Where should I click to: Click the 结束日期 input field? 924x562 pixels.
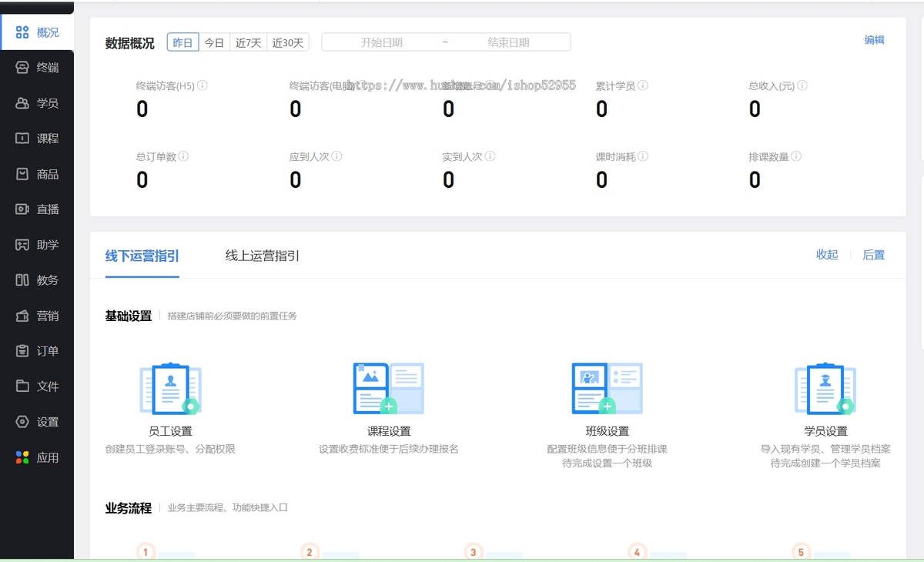[x=509, y=42]
